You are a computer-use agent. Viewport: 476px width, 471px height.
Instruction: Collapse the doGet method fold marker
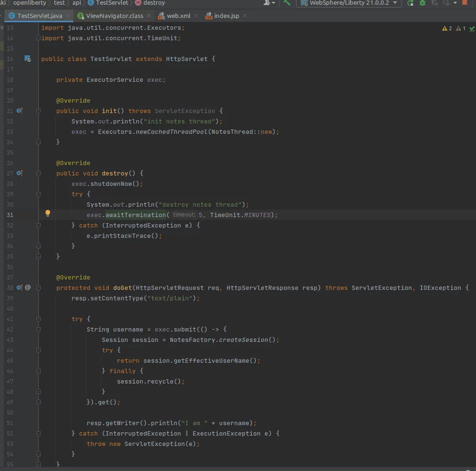click(39, 288)
